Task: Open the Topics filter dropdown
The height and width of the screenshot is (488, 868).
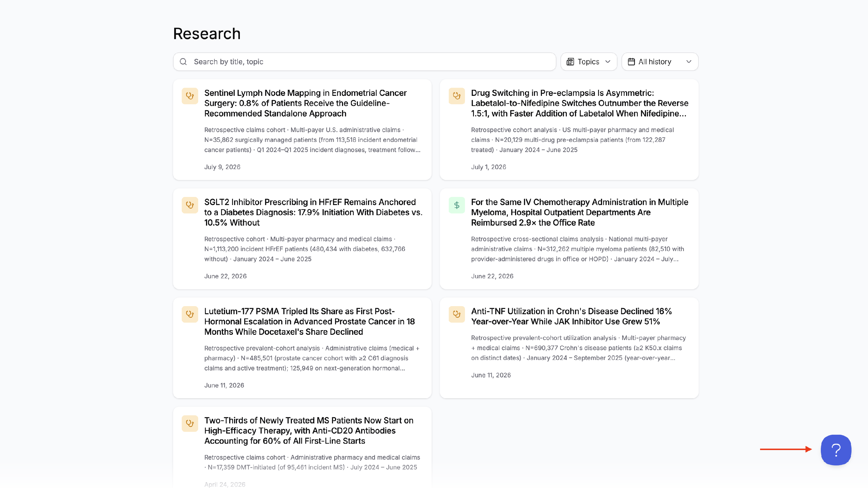Action: click(588, 62)
